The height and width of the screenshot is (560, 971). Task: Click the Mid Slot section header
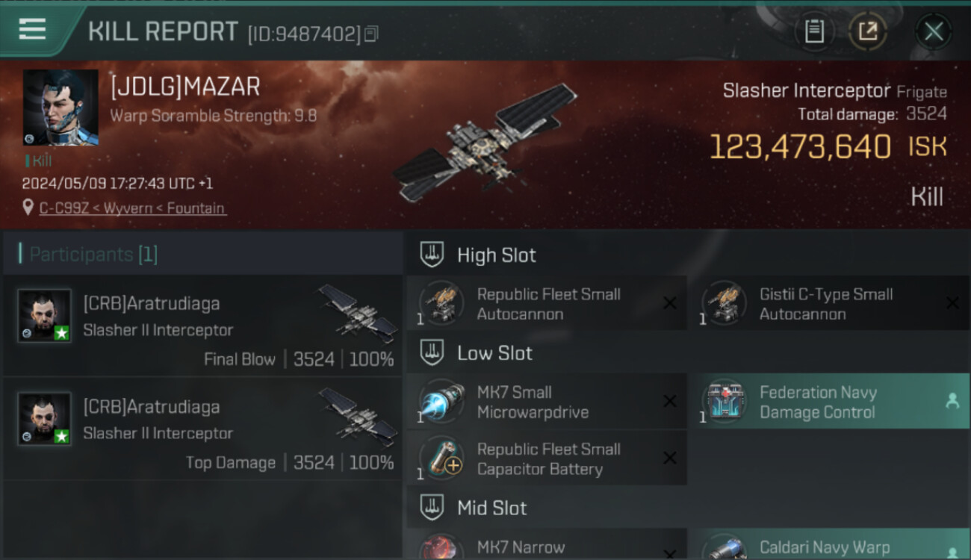(687, 508)
